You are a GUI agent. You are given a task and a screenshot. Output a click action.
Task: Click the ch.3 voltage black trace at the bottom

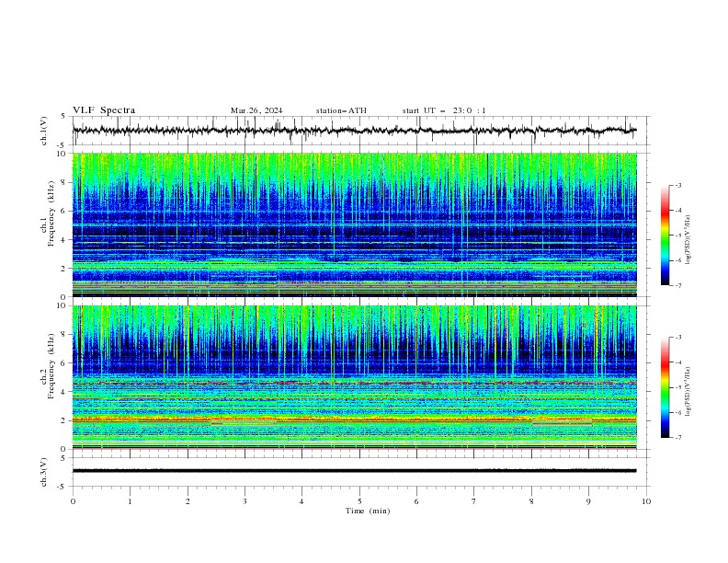[354, 471]
